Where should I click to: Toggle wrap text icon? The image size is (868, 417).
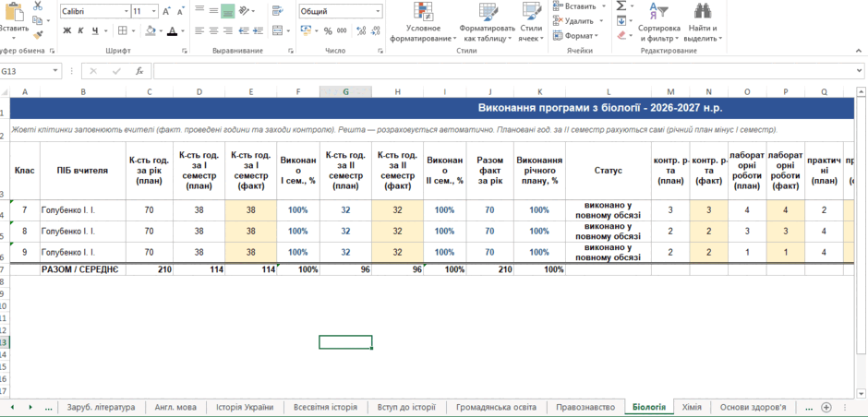click(x=277, y=10)
